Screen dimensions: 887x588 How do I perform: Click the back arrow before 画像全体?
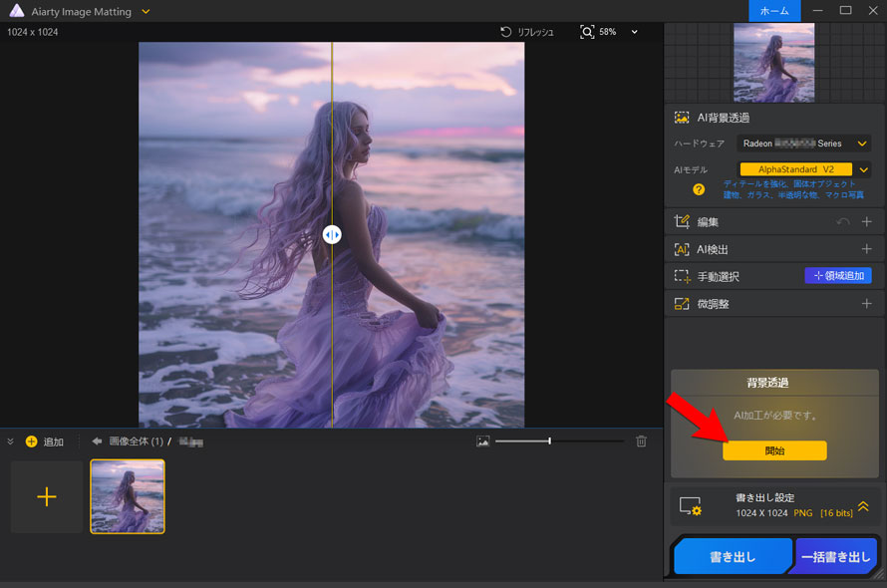coord(97,441)
